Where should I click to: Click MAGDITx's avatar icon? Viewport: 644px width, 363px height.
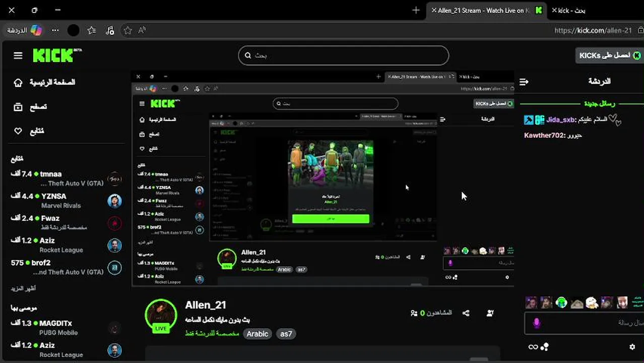click(114, 328)
